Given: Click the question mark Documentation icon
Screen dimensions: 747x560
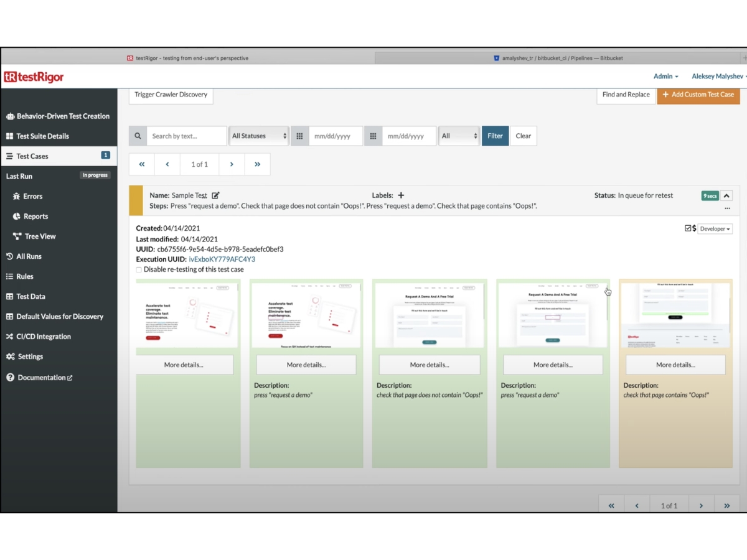Looking at the screenshot, I should pos(10,378).
